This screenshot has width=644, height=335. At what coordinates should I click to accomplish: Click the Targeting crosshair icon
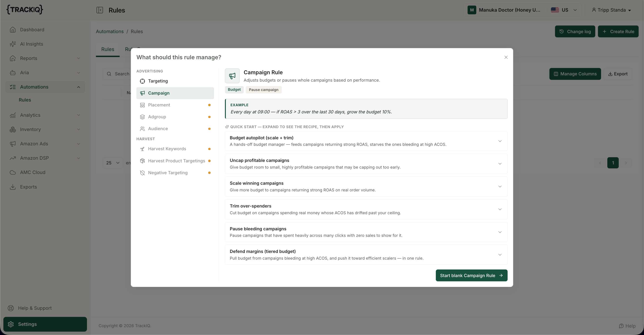(142, 81)
